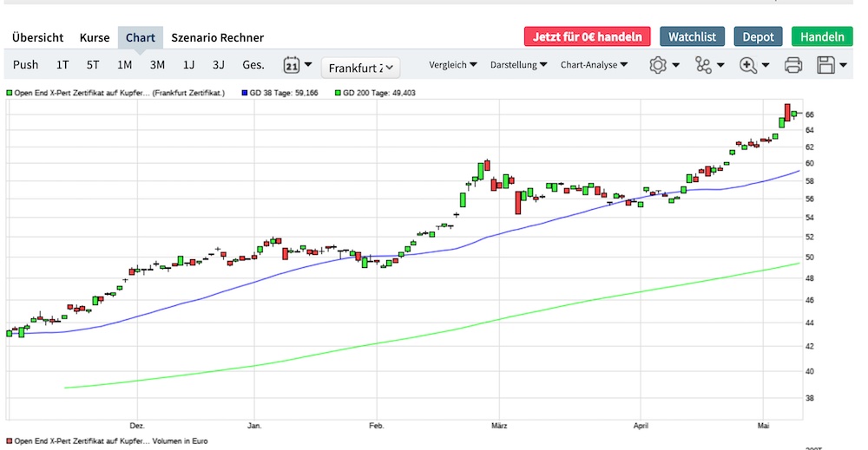Viewport: 868px width, 450px height.
Task: Click the zoom magnifier icon
Action: click(x=748, y=65)
